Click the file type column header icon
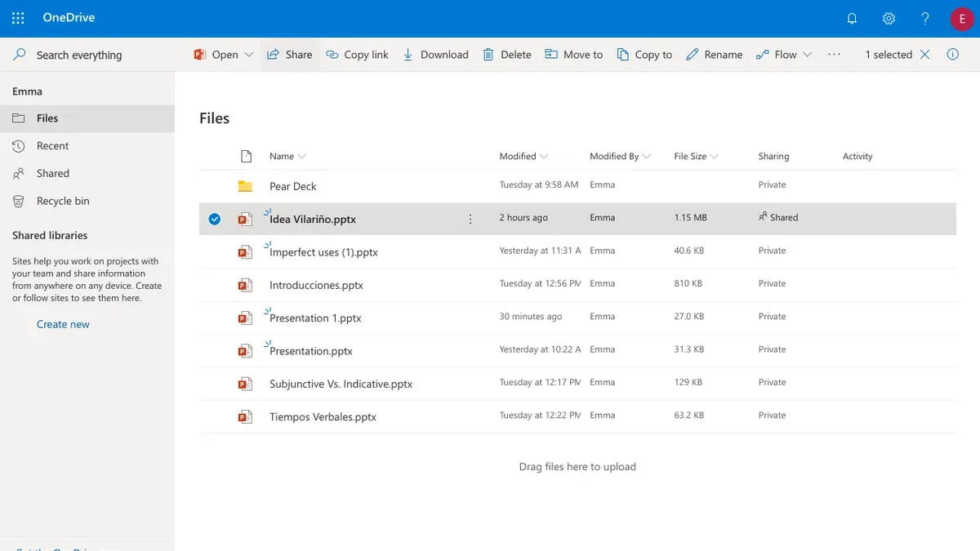Viewport: 980px width, 551px height. coord(246,156)
